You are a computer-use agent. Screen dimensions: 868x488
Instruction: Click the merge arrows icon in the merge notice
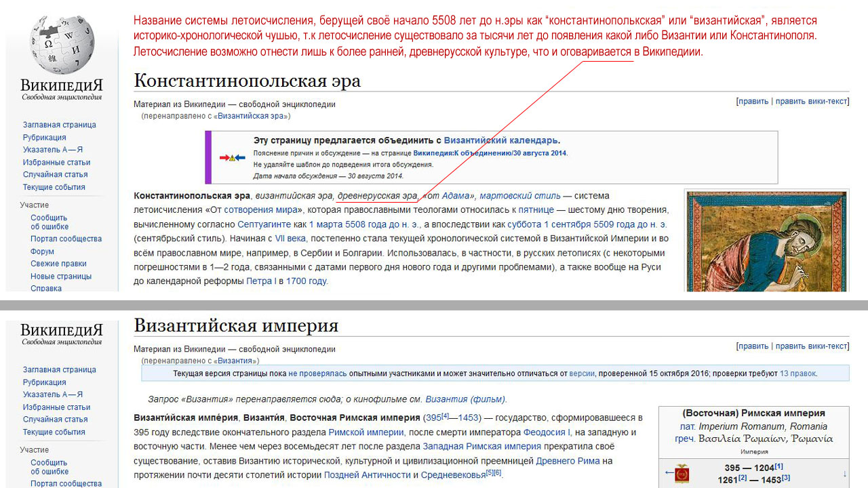[232, 157]
